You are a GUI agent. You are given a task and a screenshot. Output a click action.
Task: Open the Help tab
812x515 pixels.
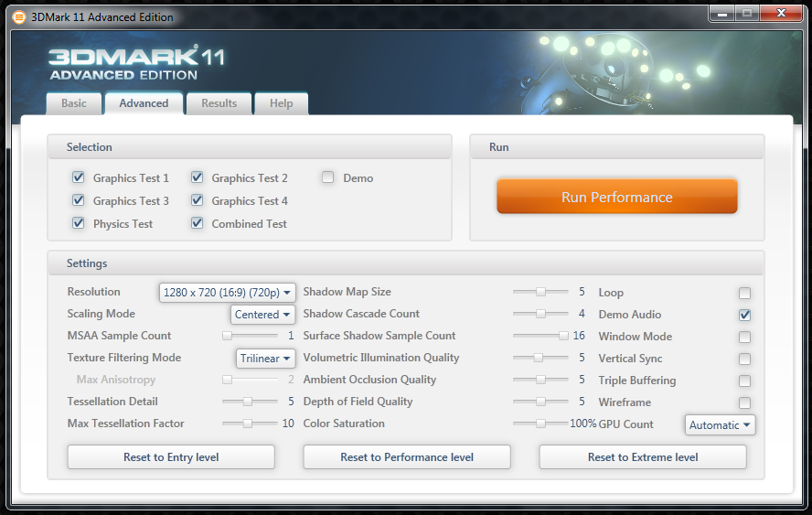(282, 103)
